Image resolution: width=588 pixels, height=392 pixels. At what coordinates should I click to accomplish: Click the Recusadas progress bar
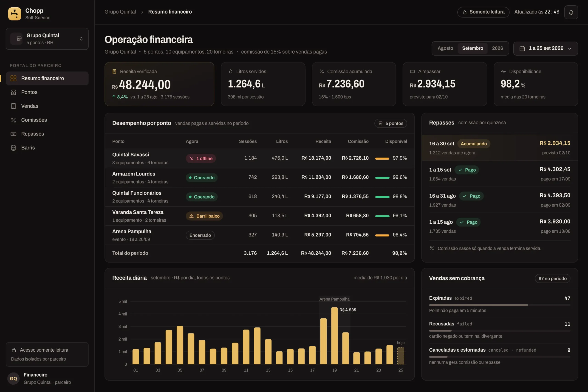point(500,331)
